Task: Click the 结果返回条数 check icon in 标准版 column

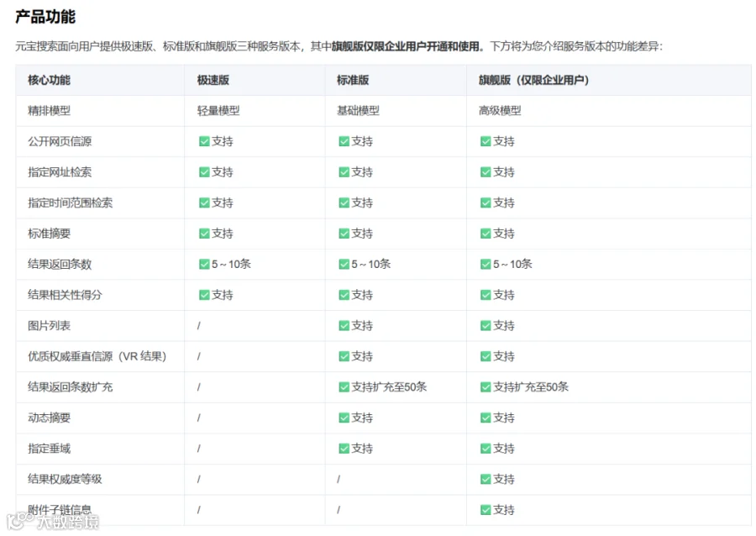Action: point(344,264)
